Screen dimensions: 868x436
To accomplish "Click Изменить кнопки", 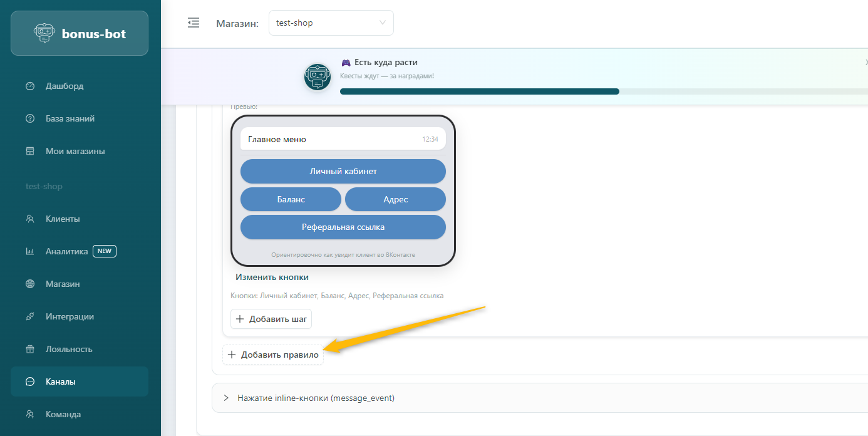I will click(272, 277).
